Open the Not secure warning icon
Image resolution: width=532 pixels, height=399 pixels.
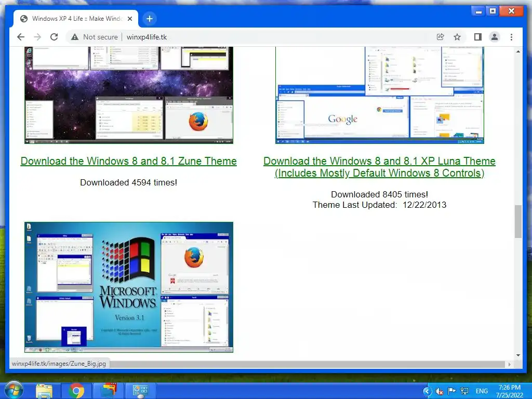(x=75, y=37)
